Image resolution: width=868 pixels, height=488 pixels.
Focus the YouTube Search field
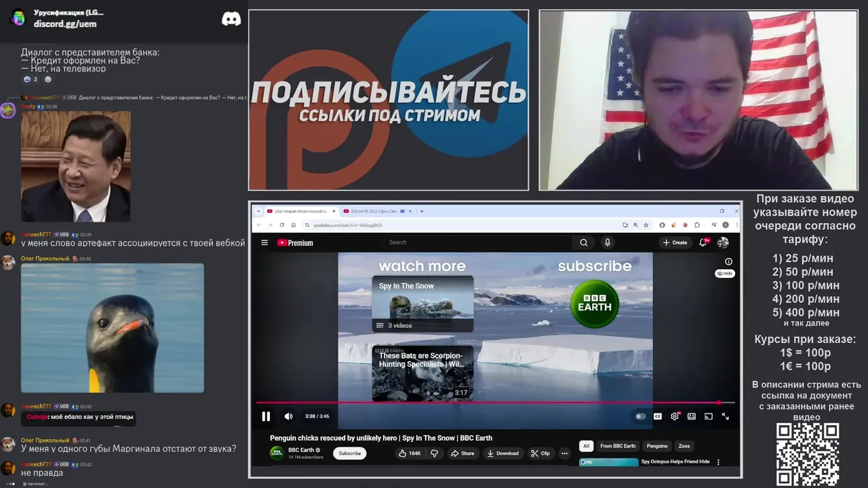point(478,242)
